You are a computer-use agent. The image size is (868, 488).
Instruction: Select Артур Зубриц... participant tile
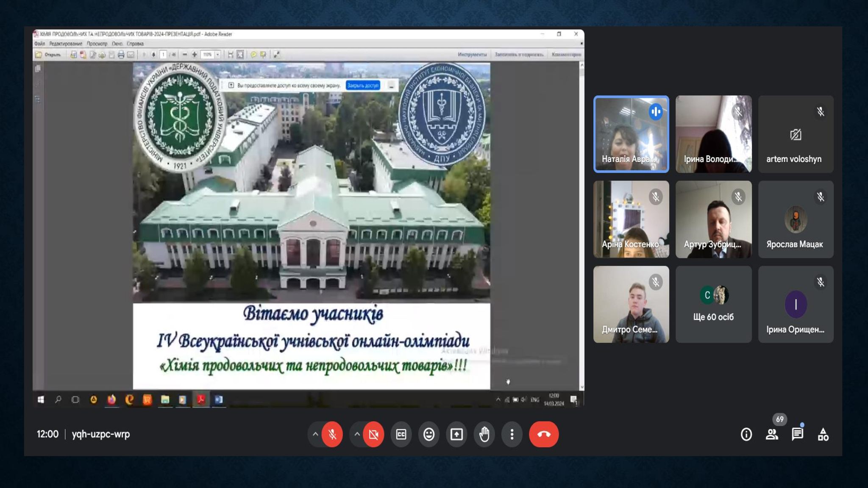(714, 219)
